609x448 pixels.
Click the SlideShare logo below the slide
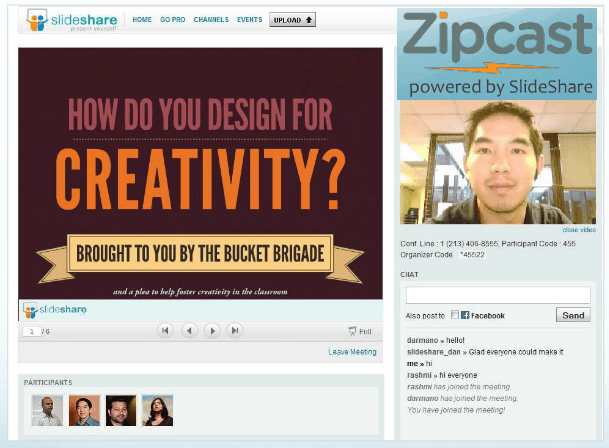[x=55, y=310]
